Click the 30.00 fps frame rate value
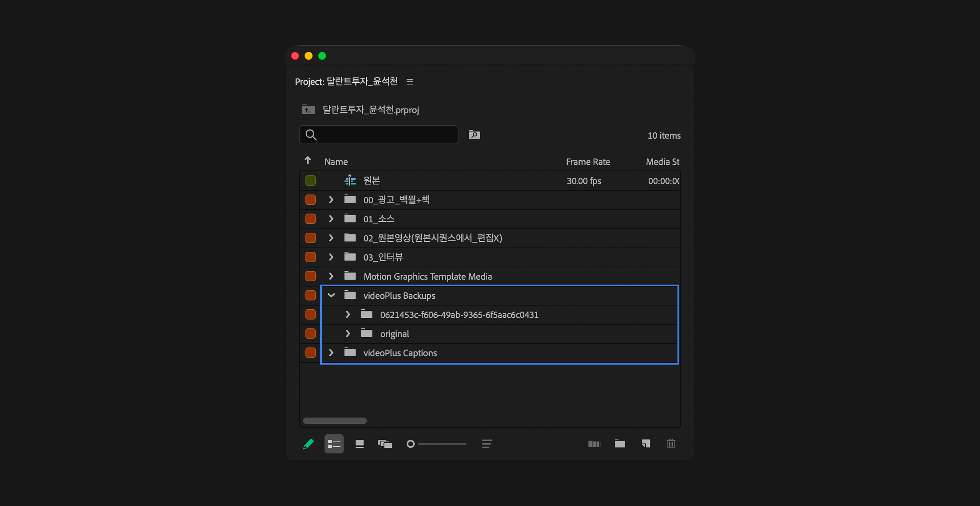This screenshot has height=506, width=980. (584, 181)
